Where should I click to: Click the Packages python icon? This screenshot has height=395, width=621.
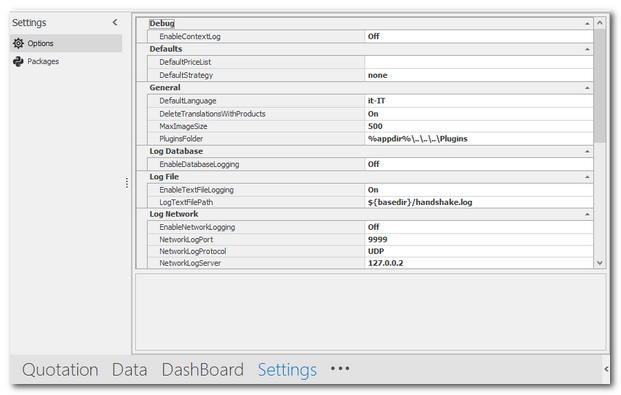point(18,61)
